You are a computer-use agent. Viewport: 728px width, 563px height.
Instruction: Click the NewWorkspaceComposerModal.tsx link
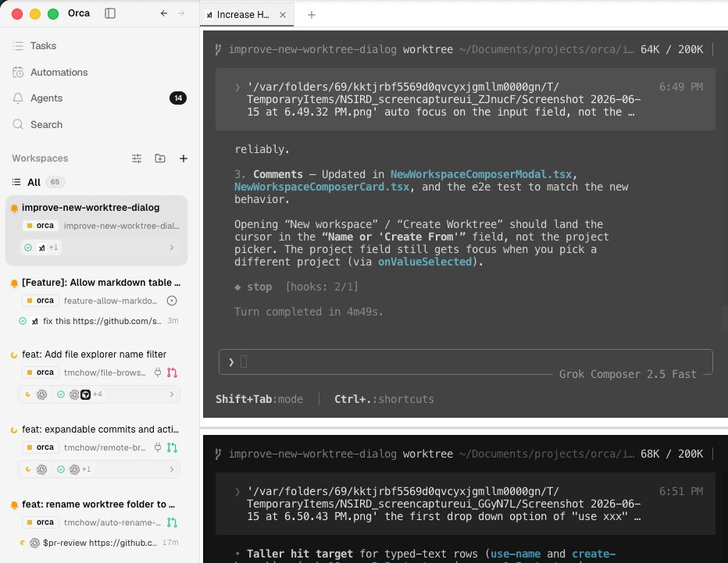point(481,174)
